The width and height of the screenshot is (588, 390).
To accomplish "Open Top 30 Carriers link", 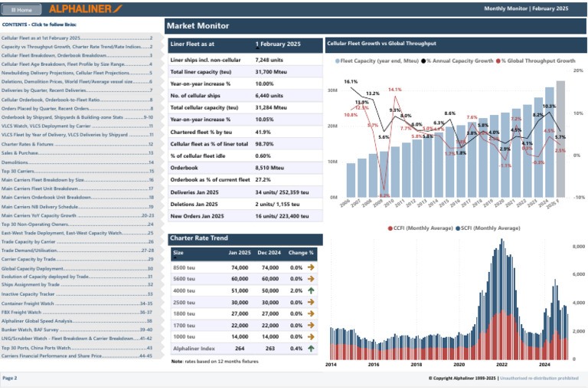I will point(77,171).
